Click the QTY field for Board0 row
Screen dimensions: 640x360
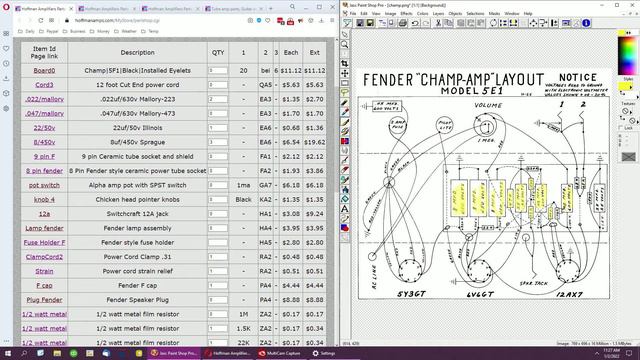218,71
